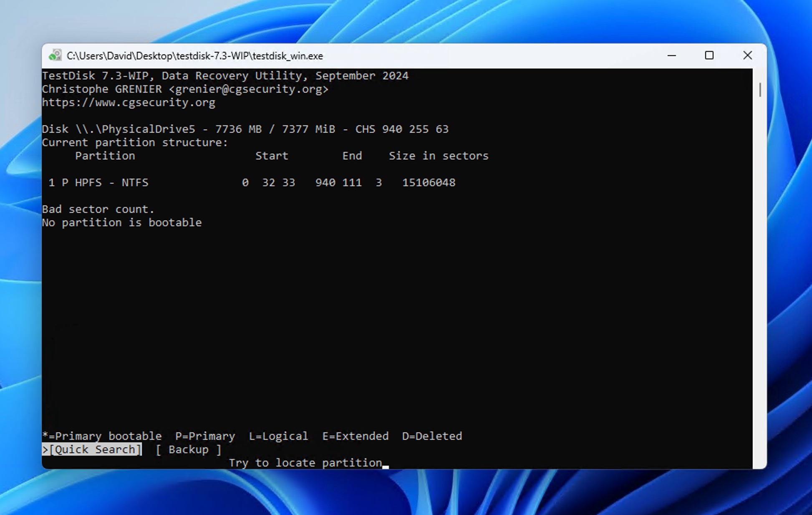Click the Disk PhysicalDrive5 information line
This screenshot has height=515, width=812.
click(x=245, y=129)
